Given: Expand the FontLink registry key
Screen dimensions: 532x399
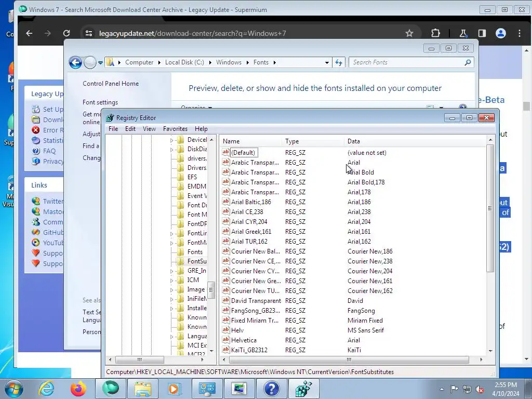Looking at the screenshot, I should tap(171, 234).
